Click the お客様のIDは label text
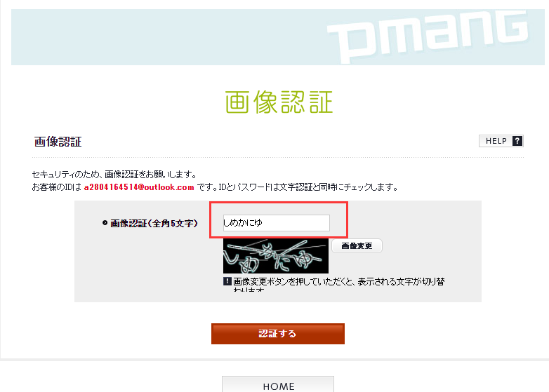The height and width of the screenshot is (392, 549). [x=56, y=187]
